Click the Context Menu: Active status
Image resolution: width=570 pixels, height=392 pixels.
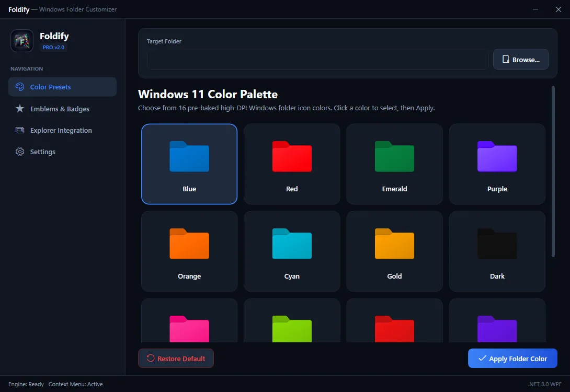tap(76, 384)
